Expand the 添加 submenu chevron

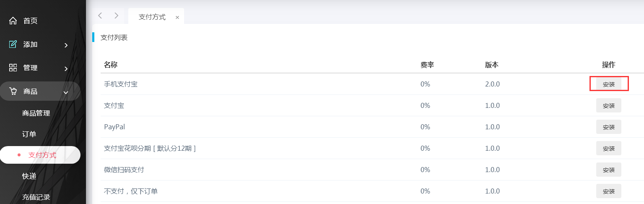pos(66,45)
